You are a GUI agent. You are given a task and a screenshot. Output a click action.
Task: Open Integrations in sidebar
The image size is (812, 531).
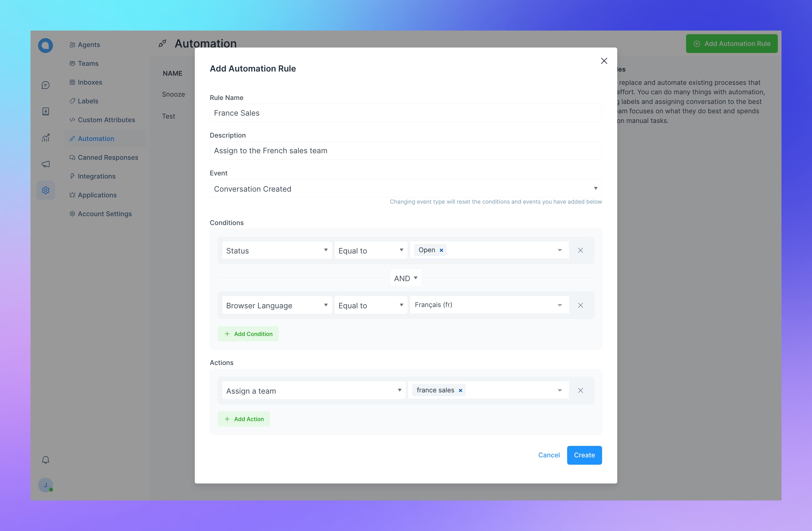[96, 175]
